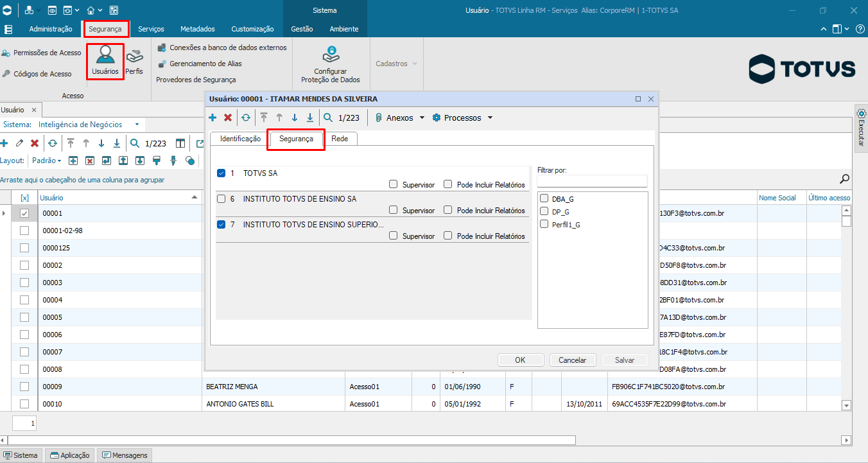Open Gerenciamento de Alias

[x=200, y=64]
